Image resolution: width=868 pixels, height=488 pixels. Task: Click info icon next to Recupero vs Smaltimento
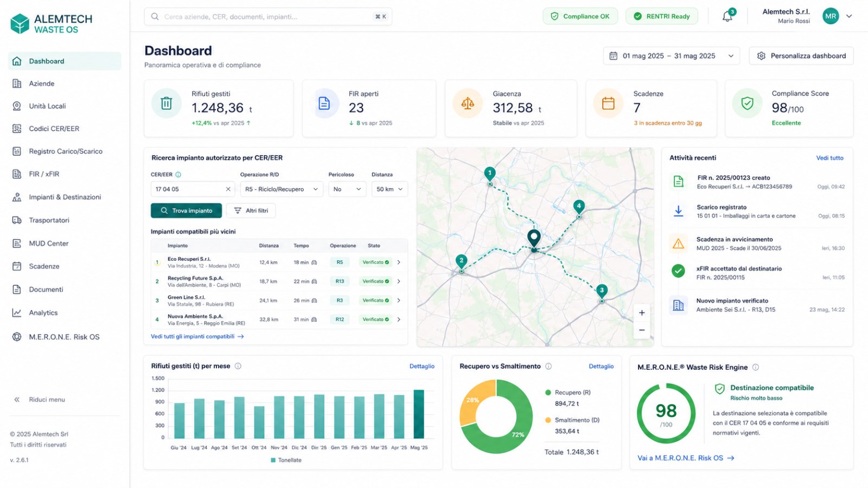coord(548,366)
